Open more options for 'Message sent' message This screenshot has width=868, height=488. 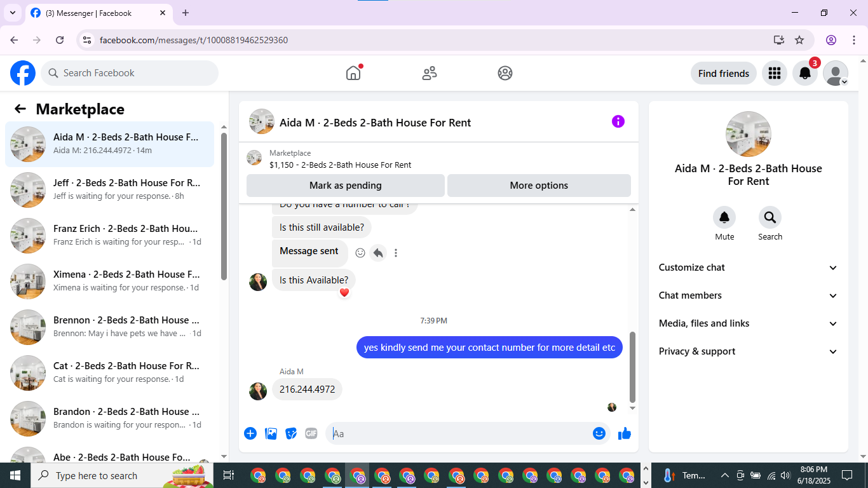[x=396, y=253]
